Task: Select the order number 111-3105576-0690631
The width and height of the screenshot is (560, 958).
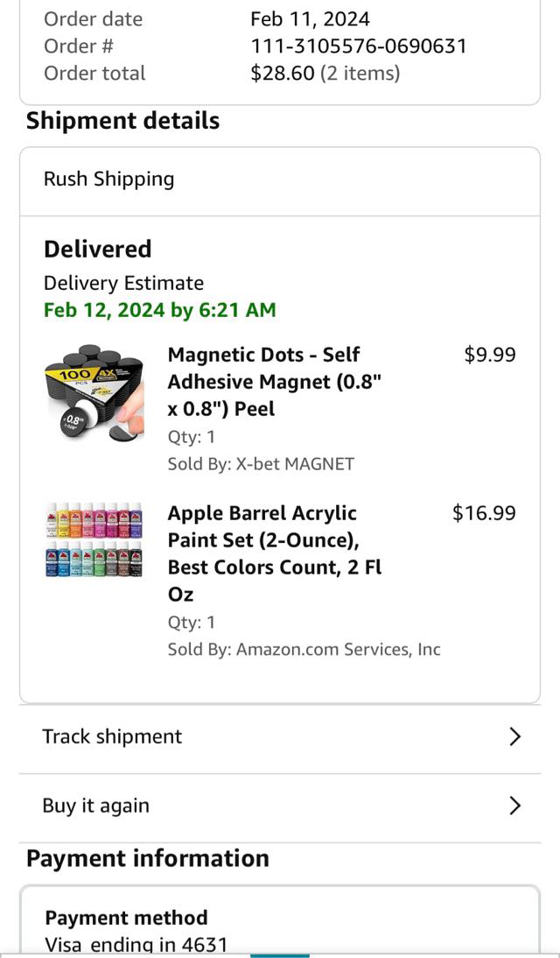Action: coord(359,46)
